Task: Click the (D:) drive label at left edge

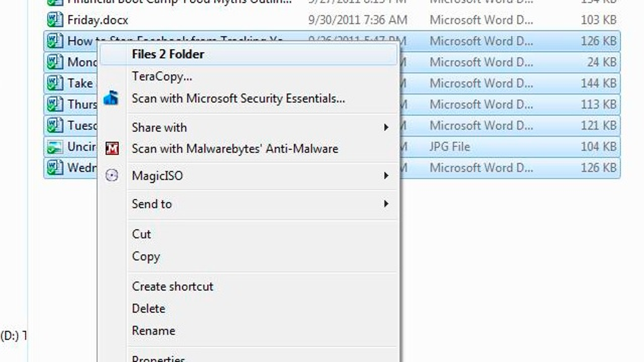Action: [x=13, y=335]
